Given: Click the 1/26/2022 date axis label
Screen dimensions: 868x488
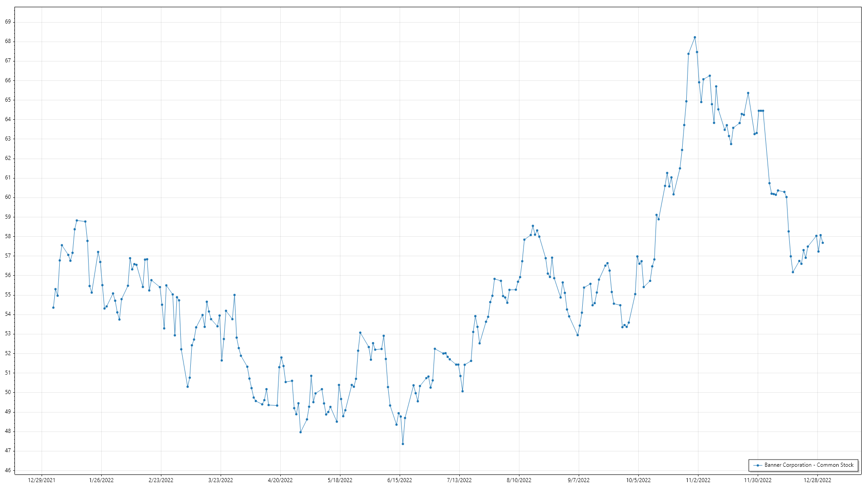Looking at the screenshot, I should click(x=101, y=480).
